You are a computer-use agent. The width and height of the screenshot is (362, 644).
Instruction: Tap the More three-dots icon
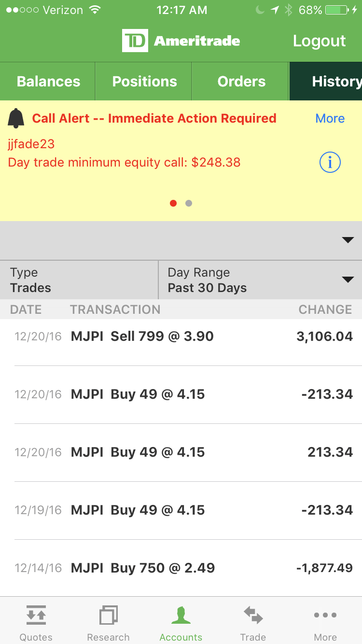click(325, 615)
